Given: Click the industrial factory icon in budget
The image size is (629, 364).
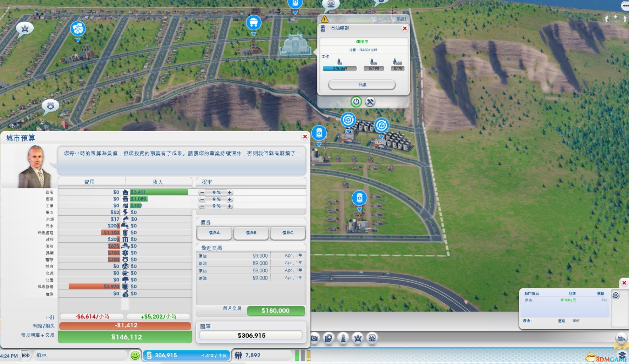Looking at the screenshot, I should tap(125, 206).
